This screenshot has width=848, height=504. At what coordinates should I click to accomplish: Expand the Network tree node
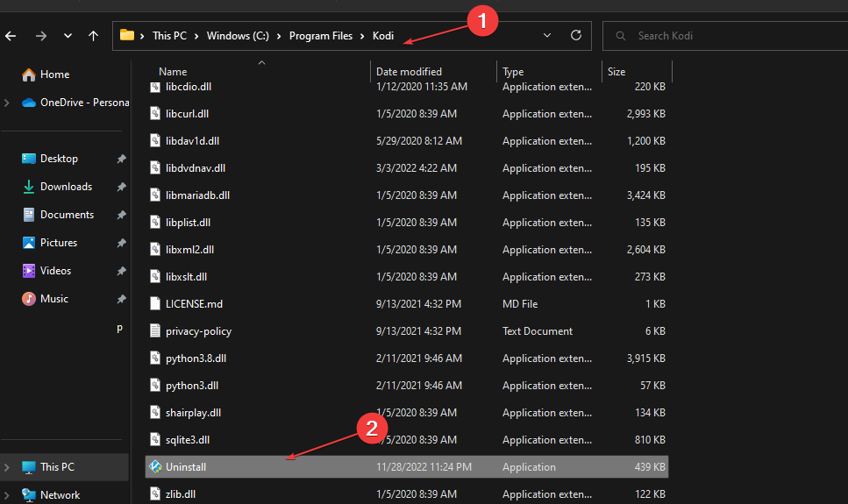click(x=7, y=495)
